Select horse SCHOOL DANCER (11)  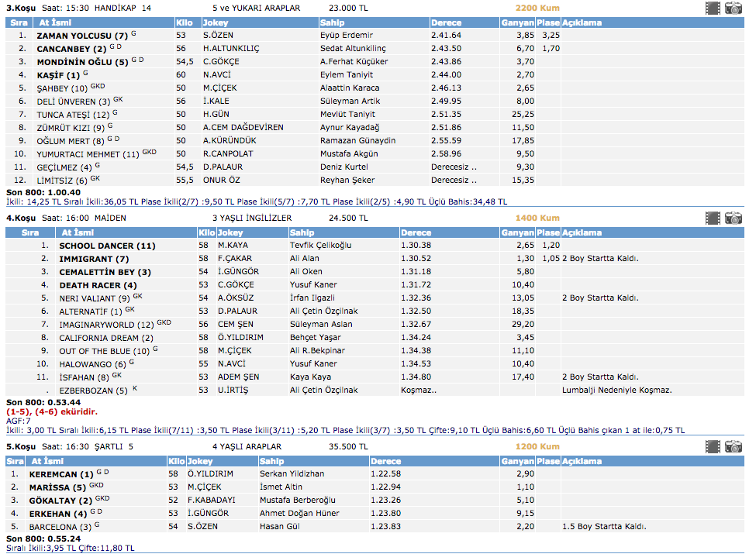click(107, 246)
